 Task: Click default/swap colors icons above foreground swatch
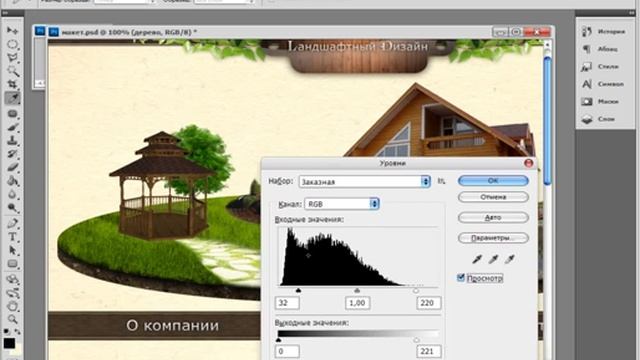pyautogui.click(x=12, y=331)
